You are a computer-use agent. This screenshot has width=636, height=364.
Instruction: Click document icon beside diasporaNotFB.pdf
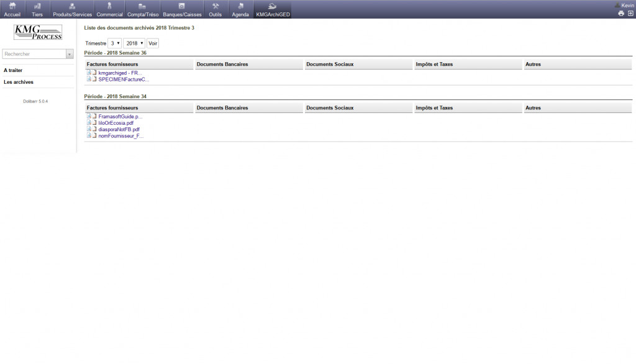click(94, 129)
